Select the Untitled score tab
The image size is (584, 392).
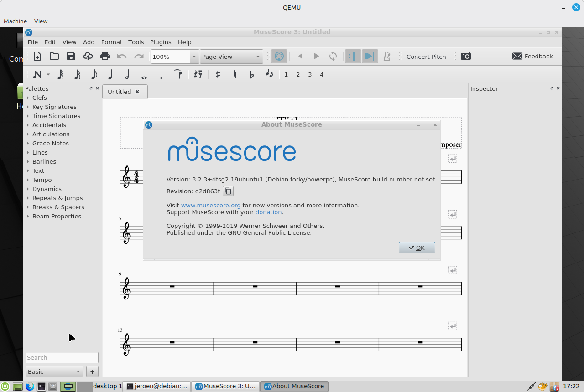[120, 92]
